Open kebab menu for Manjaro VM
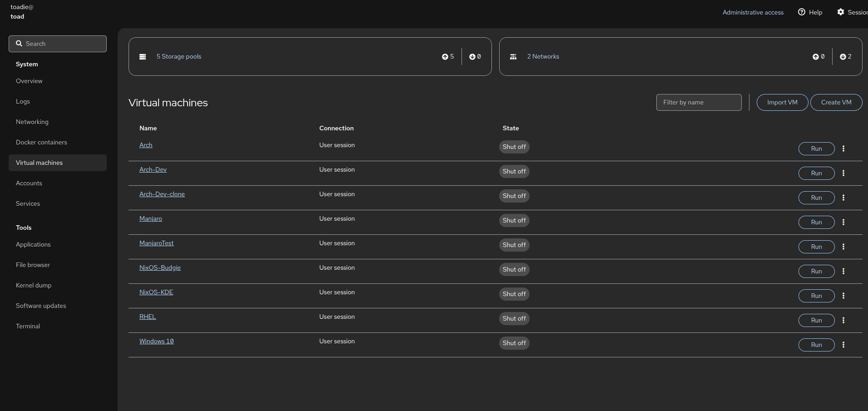 843,222
